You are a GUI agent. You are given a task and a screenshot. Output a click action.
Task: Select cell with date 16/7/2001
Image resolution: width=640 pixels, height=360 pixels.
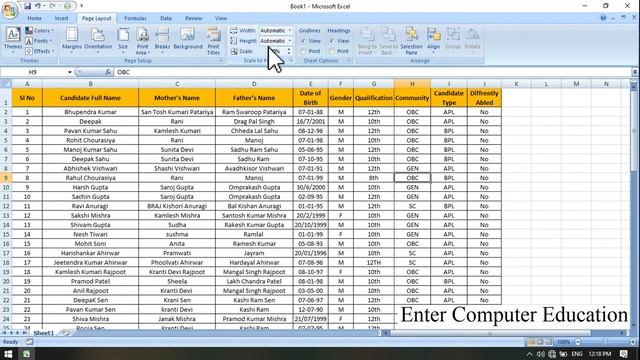[310, 121]
